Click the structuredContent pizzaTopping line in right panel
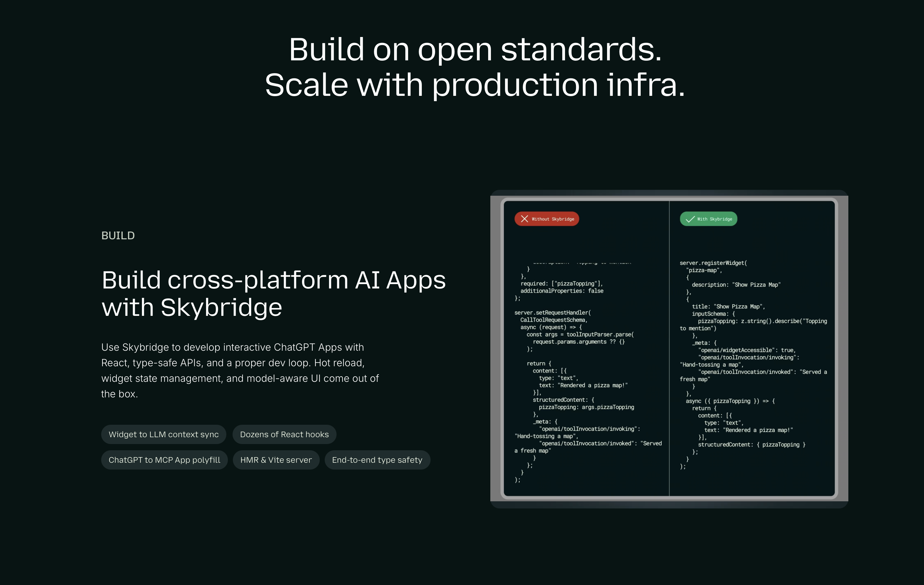The image size is (924, 585). tap(751, 445)
